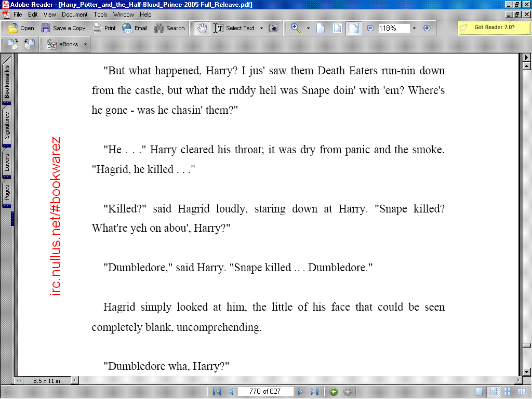Click the 8.5 x 11 in page size

coord(46,381)
